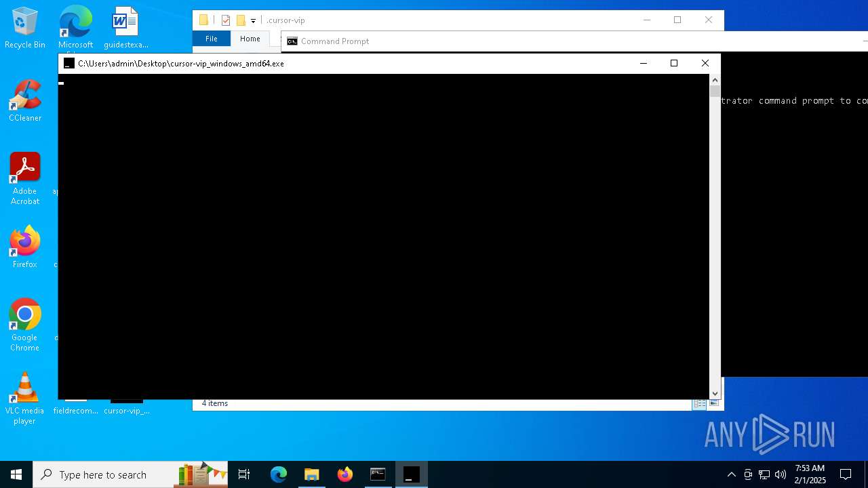
Task: Open File Explorer from the taskbar
Action: 312,474
